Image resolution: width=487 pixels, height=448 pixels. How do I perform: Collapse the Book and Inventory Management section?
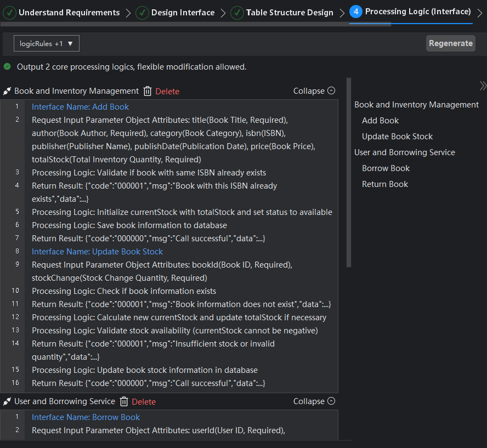[x=314, y=91]
